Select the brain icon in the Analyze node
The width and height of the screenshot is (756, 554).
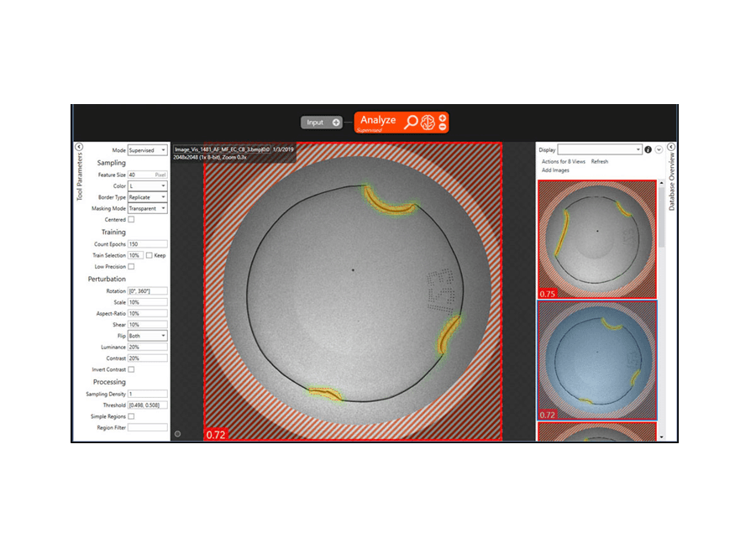click(x=428, y=123)
